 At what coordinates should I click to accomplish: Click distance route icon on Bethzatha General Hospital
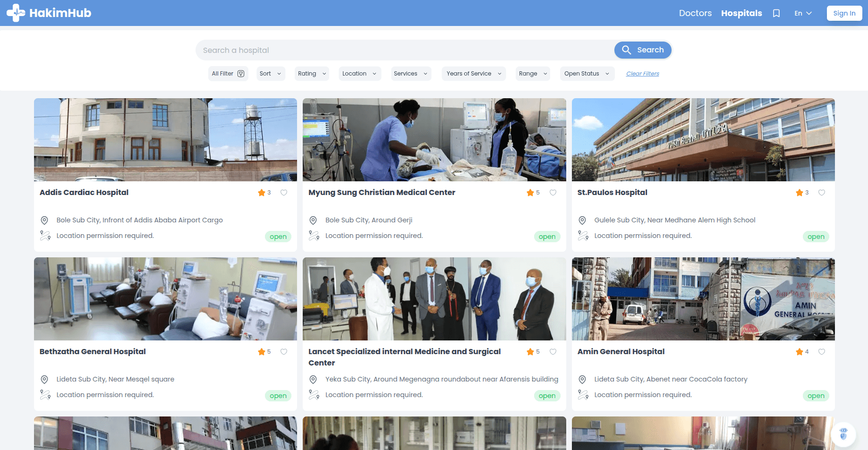point(45,395)
